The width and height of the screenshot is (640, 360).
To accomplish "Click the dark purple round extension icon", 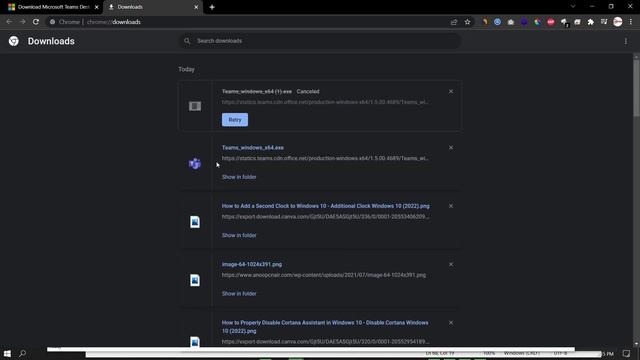I will point(524,22).
